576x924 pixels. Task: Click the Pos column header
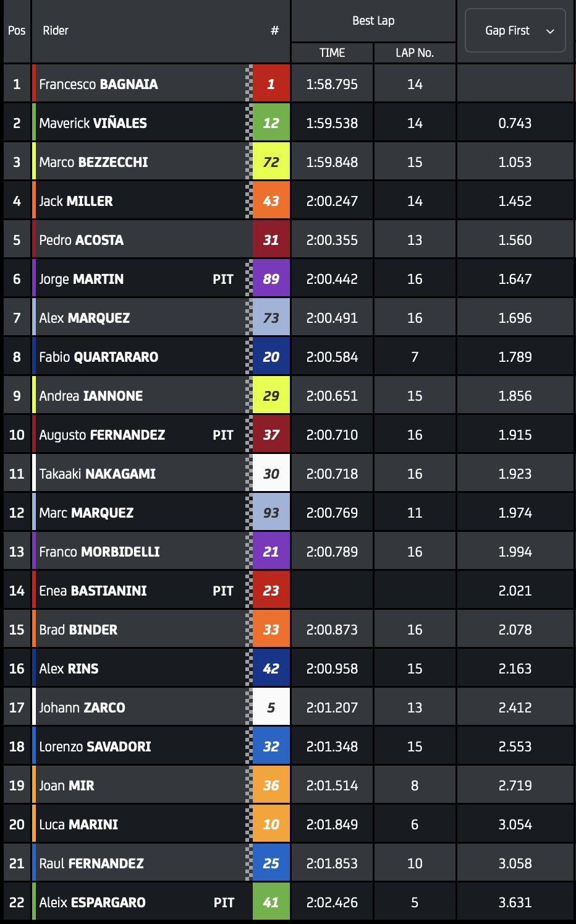tap(17, 30)
